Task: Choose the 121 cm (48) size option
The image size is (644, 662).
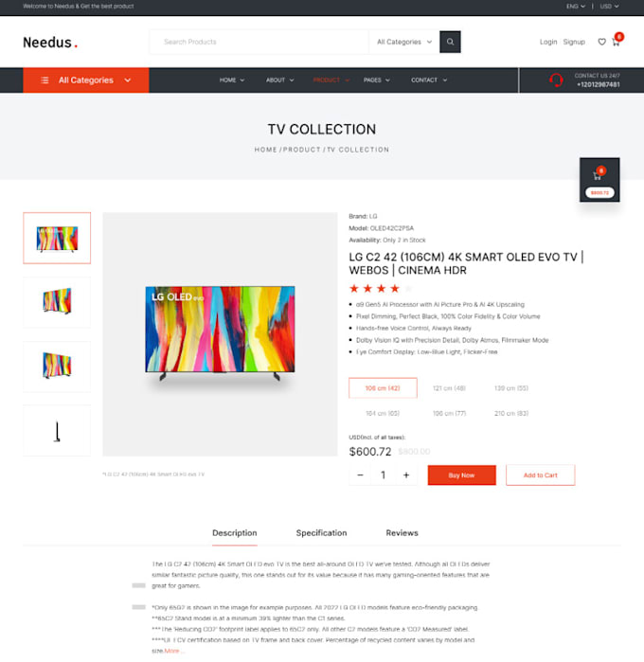Action: tap(449, 388)
